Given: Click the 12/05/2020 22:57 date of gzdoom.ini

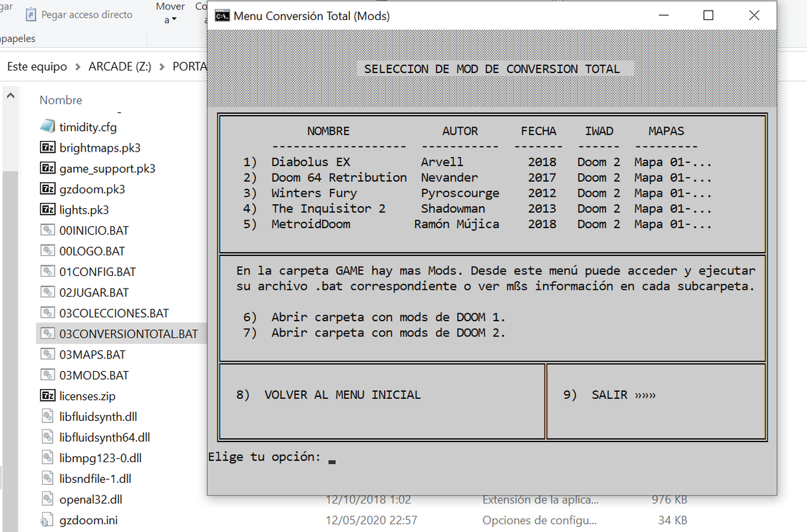Looking at the screenshot, I should pos(372,520).
